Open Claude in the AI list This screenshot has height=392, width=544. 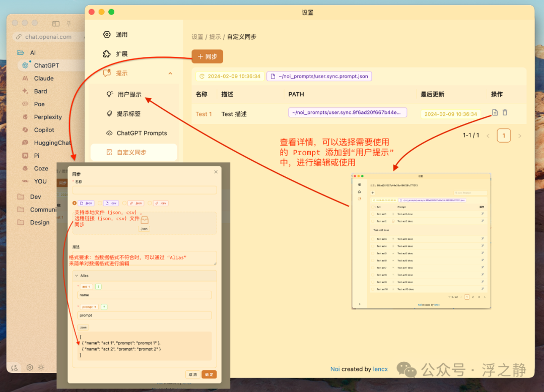click(44, 79)
